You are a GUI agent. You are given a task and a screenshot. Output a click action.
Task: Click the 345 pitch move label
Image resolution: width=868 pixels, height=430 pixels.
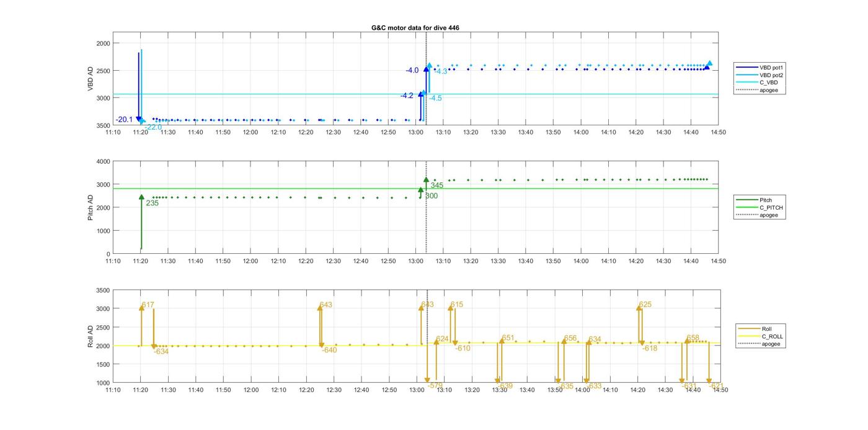click(437, 186)
